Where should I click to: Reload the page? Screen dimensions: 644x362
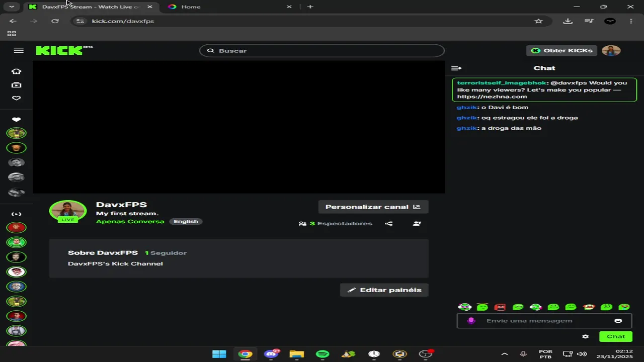point(55,21)
